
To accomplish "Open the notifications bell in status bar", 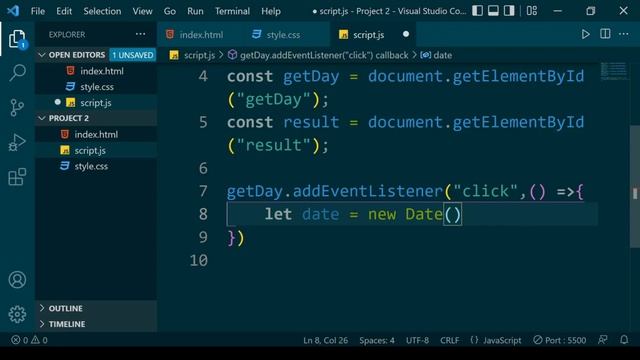I will point(624,340).
